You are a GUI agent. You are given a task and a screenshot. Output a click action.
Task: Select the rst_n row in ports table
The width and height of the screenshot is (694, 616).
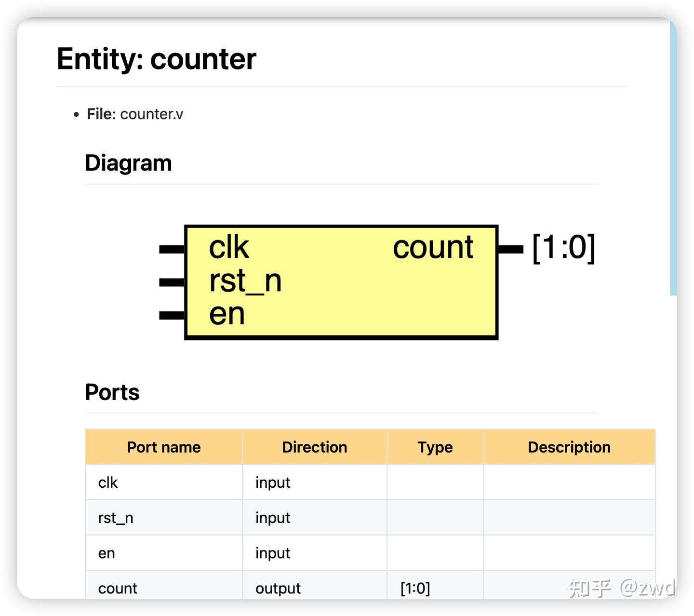tap(370, 518)
